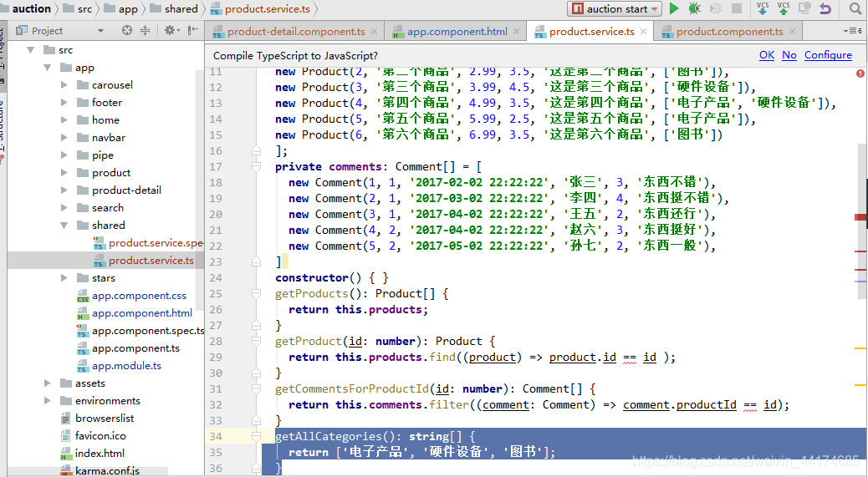Click red error stripe mark in scrollbar
The image size is (868, 477).
pos(860,217)
